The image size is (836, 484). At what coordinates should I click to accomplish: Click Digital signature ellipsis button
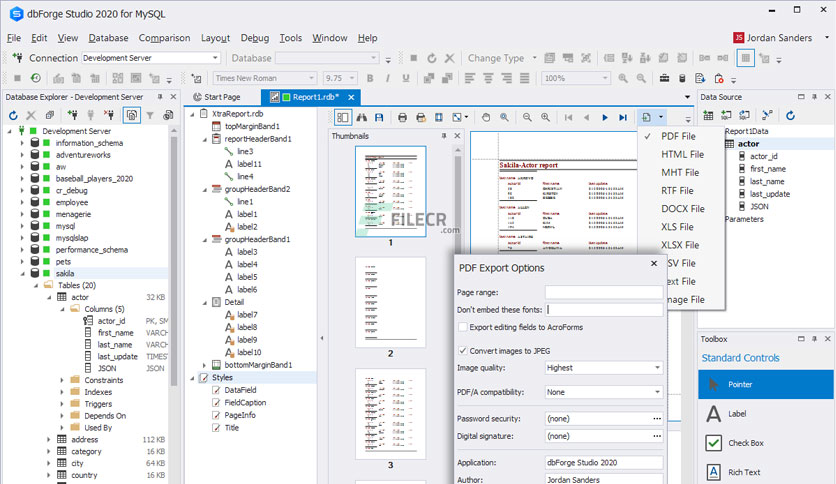tap(657, 436)
